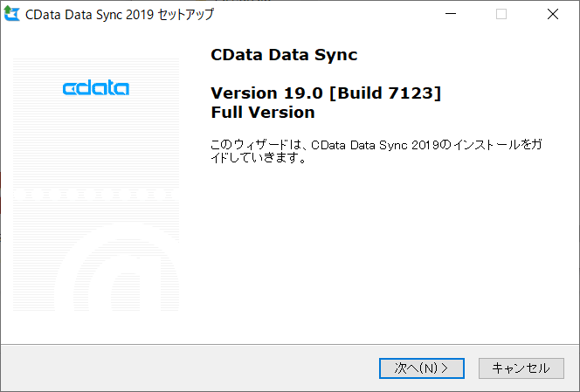Click the greyed-out maximize window icon
This screenshot has height=392, width=580.
pos(501,14)
